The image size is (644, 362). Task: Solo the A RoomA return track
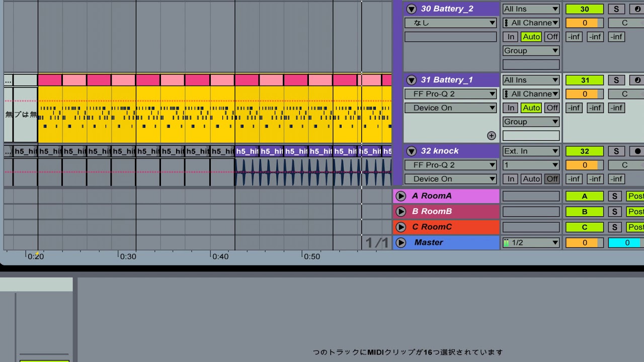(x=614, y=196)
